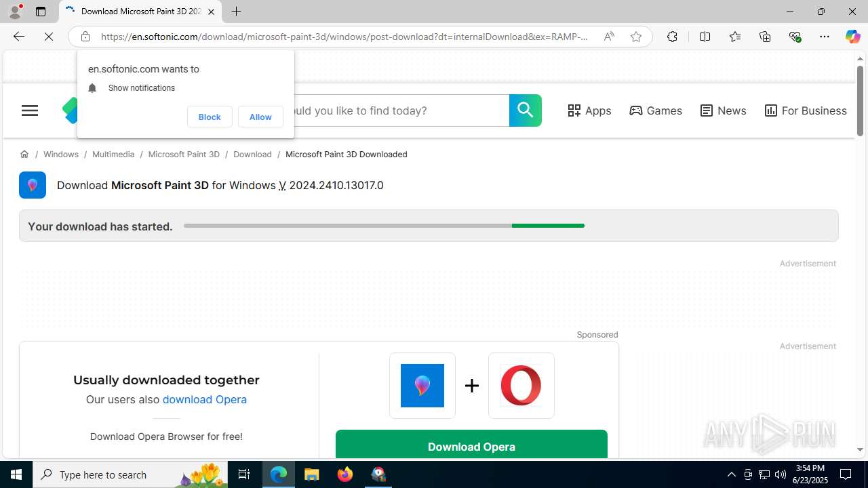Open Read aloud in address bar
This screenshot has height=488, width=868.
[609, 37]
